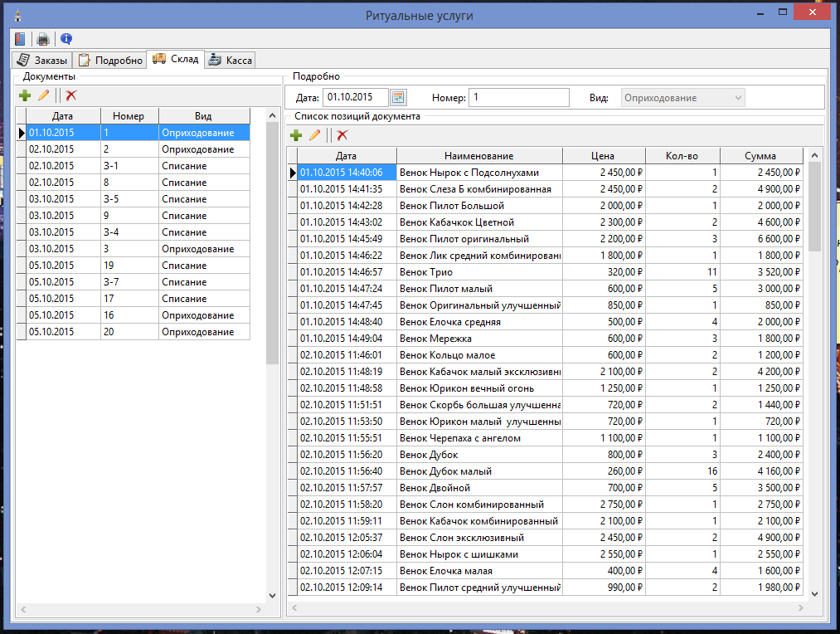Select row Венок Слон эксклюзивный
The height and width of the screenshot is (634, 840).
(x=546, y=538)
